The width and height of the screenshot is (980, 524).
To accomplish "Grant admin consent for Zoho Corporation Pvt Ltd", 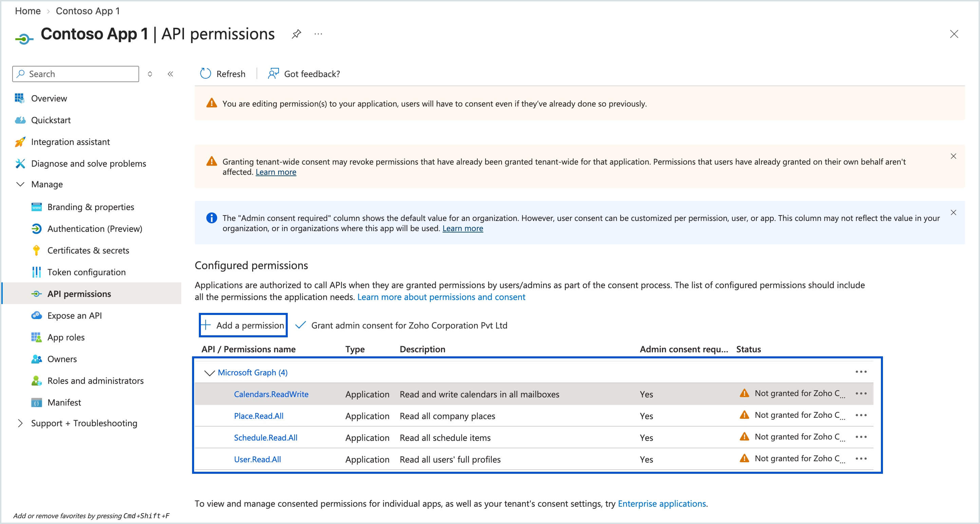I will (x=401, y=325).
